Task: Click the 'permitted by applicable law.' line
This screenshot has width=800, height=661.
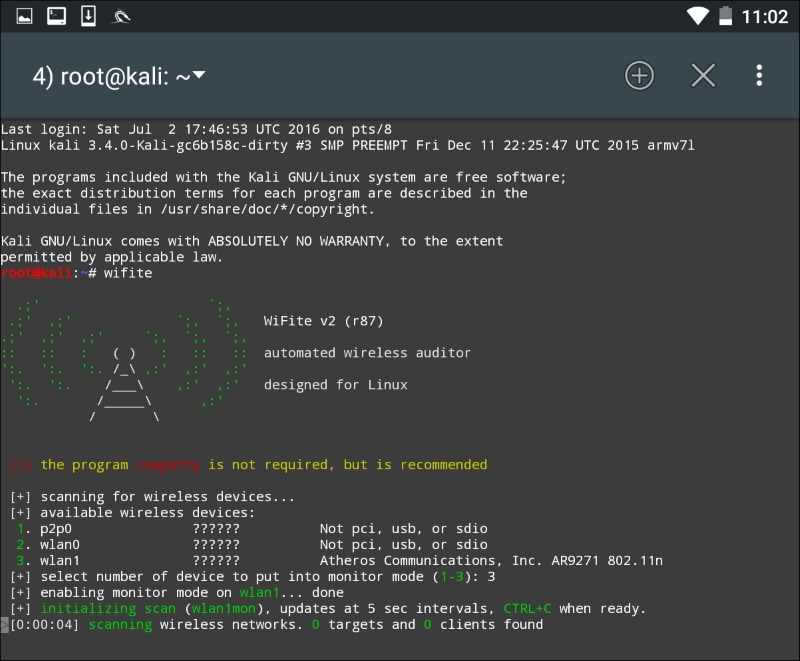Action: pyautogui.click(x=112, y=257)
